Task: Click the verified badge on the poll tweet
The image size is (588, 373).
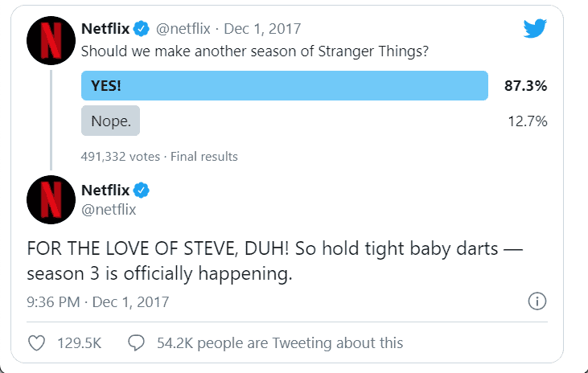Action: coord(142,29)
